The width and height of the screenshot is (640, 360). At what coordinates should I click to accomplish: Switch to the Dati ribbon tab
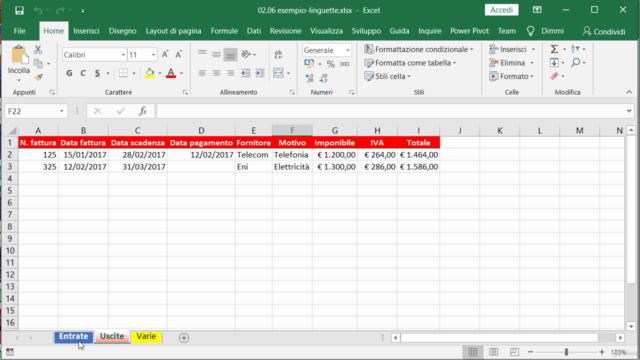point(253,31)
